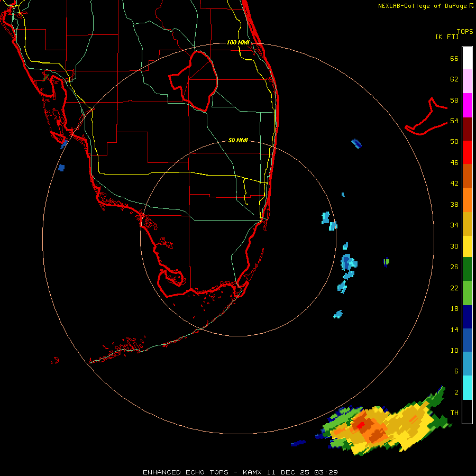Click the '34' legend value
This screenshot has height=476, width=476.
pos(454,225)
